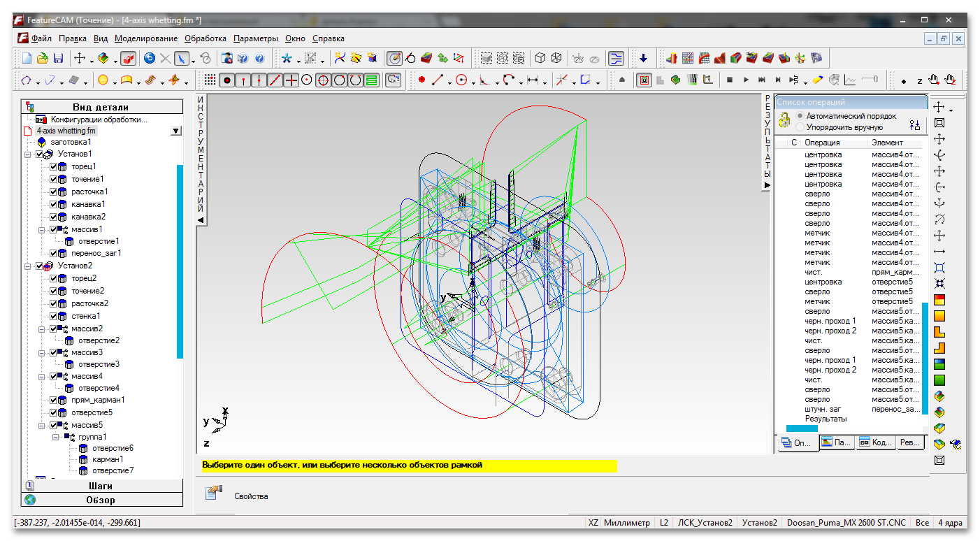980x541 pixels.
Task: Step the simulation to the next operation
Action: (x=778, y=80)
